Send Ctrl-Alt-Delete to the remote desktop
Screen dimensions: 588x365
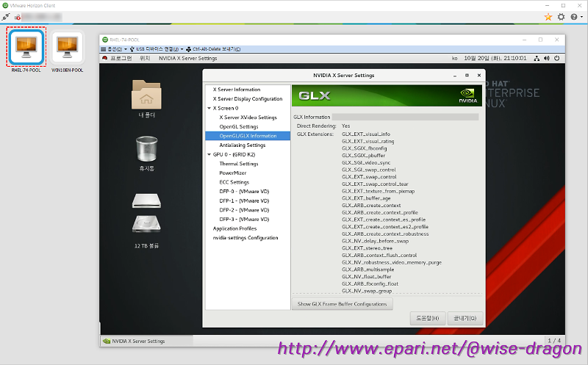213,49
